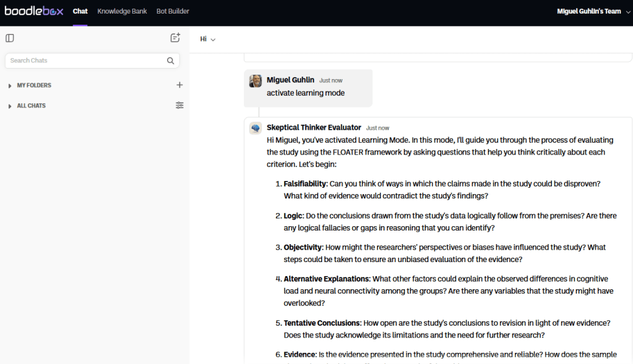Click into the Search Chats field

click(x=87, y=61)
